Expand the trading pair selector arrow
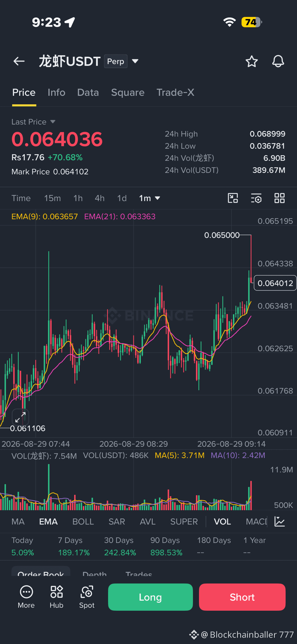Screen dimensions: 297x644 pos(135,61)
